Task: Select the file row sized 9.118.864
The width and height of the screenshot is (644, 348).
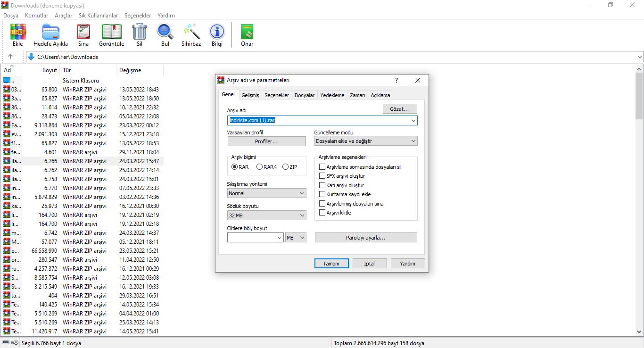Action: tap(82, 125)
